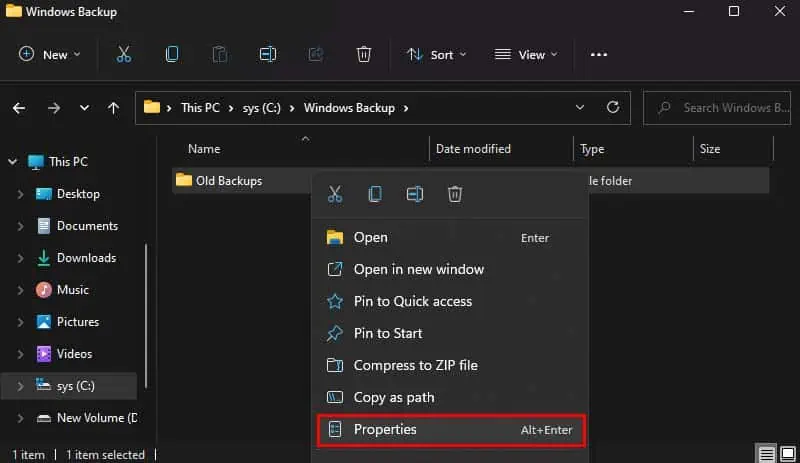The height and width of the screenshot is (463, 800).
Task: Expand the Downloads tree node
Action: [20, 258]
